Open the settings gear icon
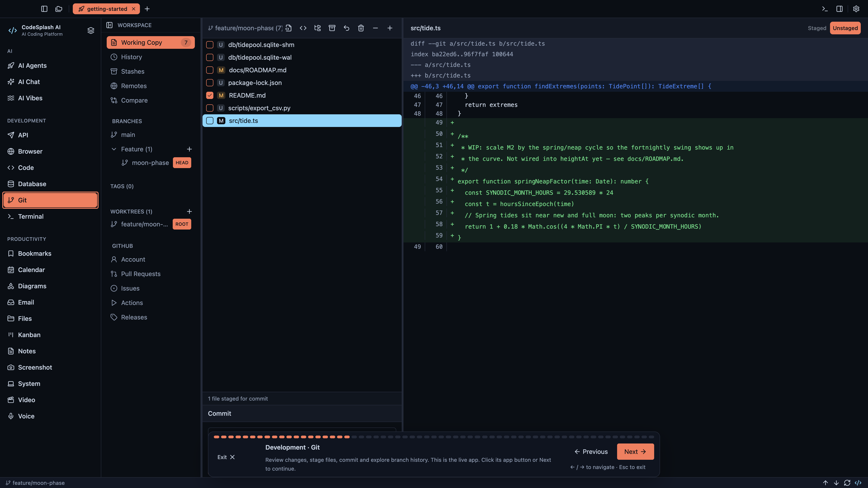The height and width of the screenshot is (488, 868). (856, 9)
